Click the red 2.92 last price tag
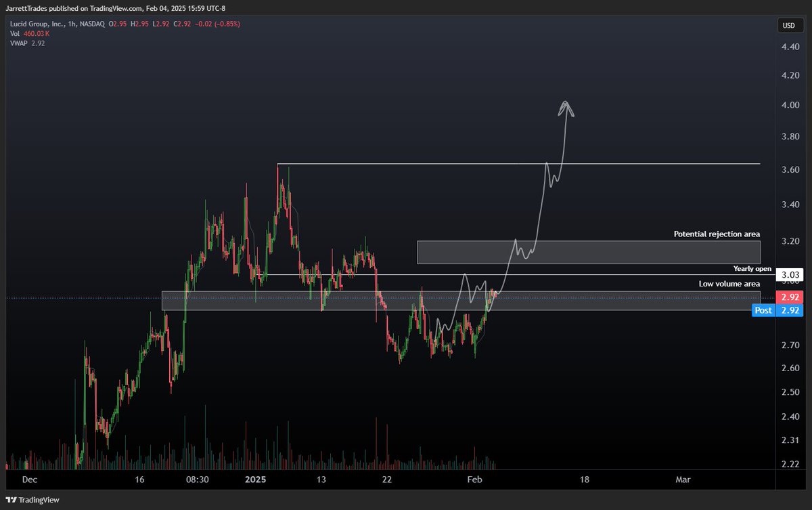 791,297
